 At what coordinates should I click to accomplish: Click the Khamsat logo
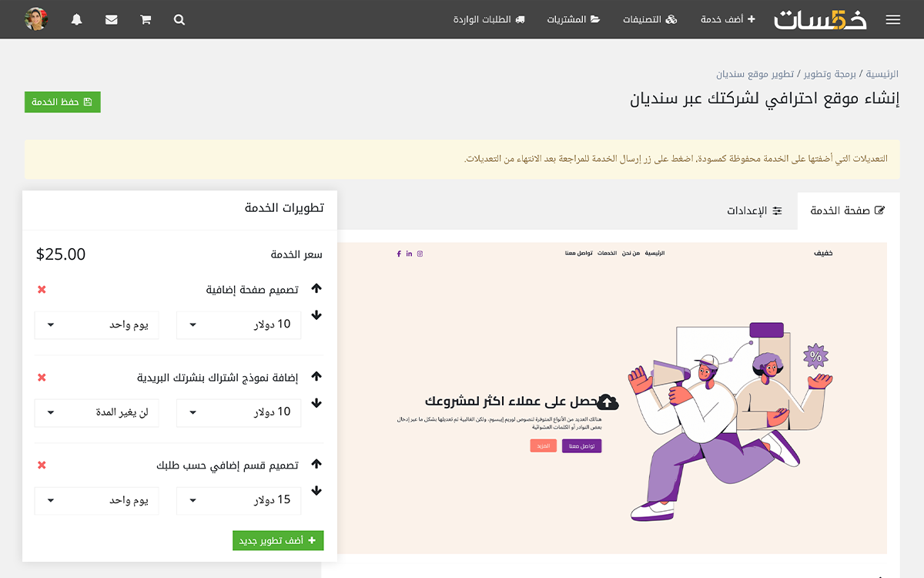pyautogui.click(x=820, y=19)
